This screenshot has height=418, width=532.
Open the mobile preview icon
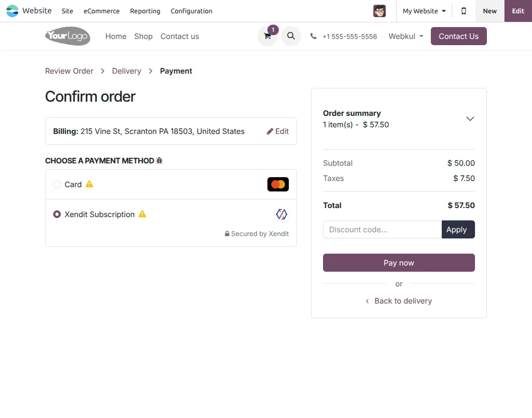coord(463,10)
